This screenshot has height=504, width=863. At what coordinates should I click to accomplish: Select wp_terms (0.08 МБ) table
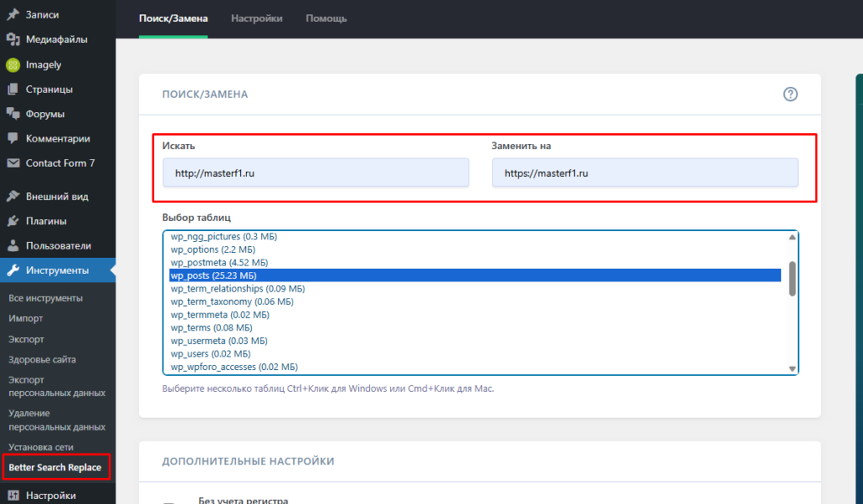click(x=475, y=327)
